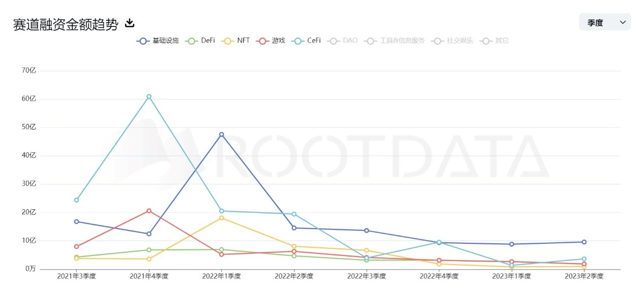Download the funding trend chart
The height and width of the screenshot is (293, 644).
(x=129, y=23)
